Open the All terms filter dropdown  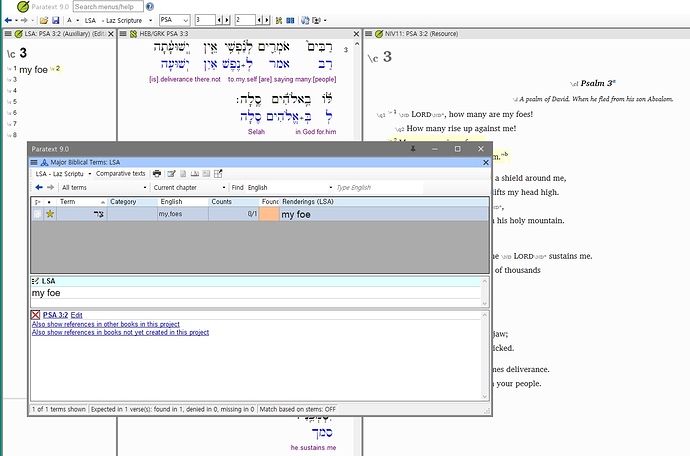tap(145, 188)
